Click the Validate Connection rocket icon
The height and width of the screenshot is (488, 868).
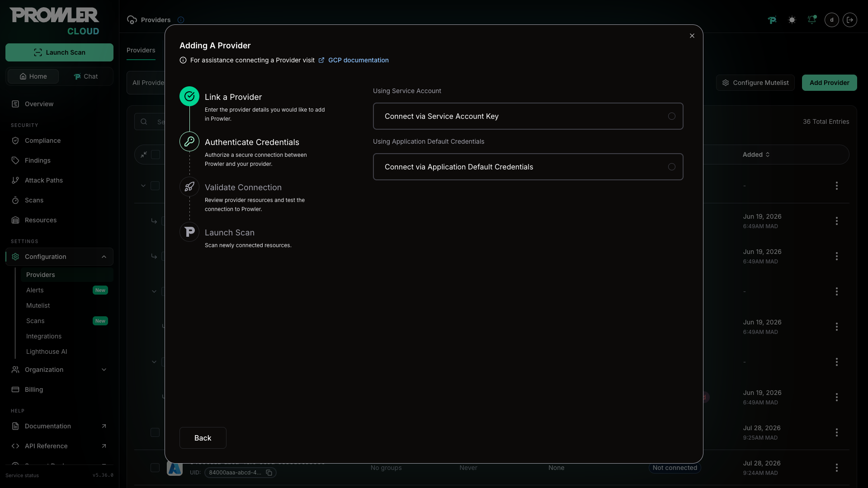point(189,187)
